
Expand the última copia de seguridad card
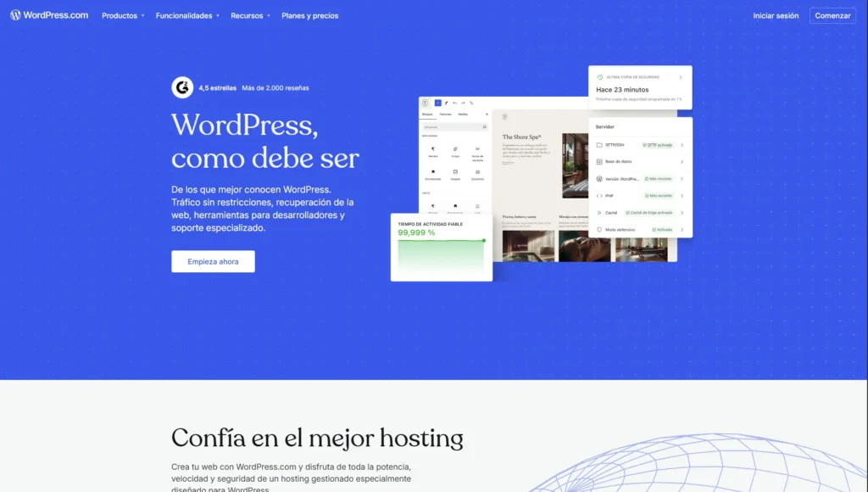681,77
